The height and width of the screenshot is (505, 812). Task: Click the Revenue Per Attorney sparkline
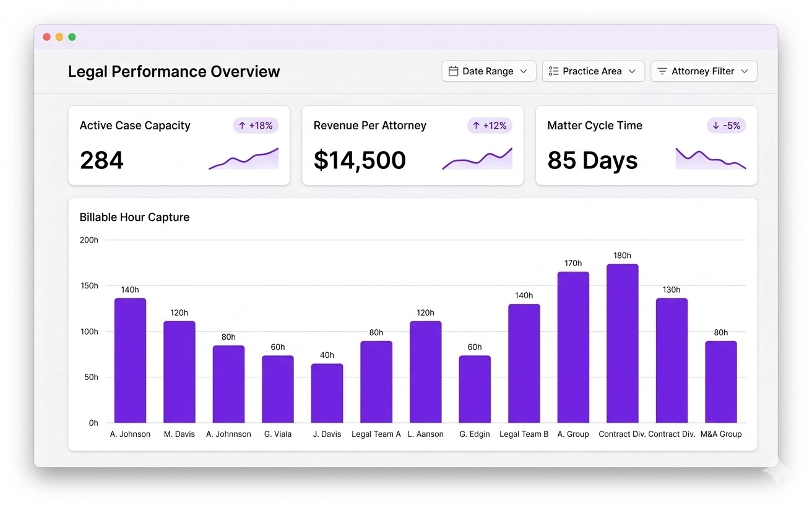pyautogui.click(x=477, y=159)
